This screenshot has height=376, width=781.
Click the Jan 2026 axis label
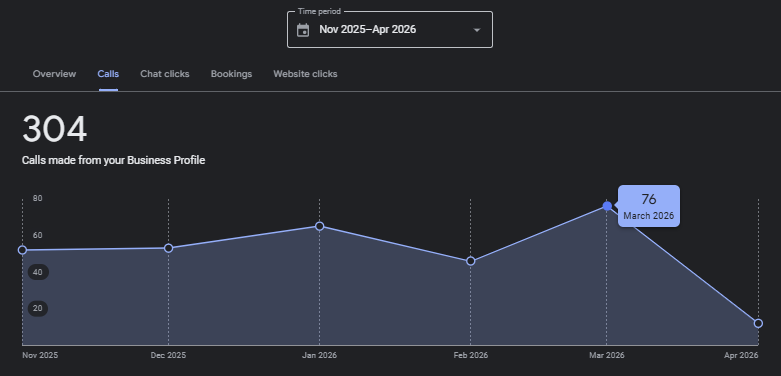319,356
